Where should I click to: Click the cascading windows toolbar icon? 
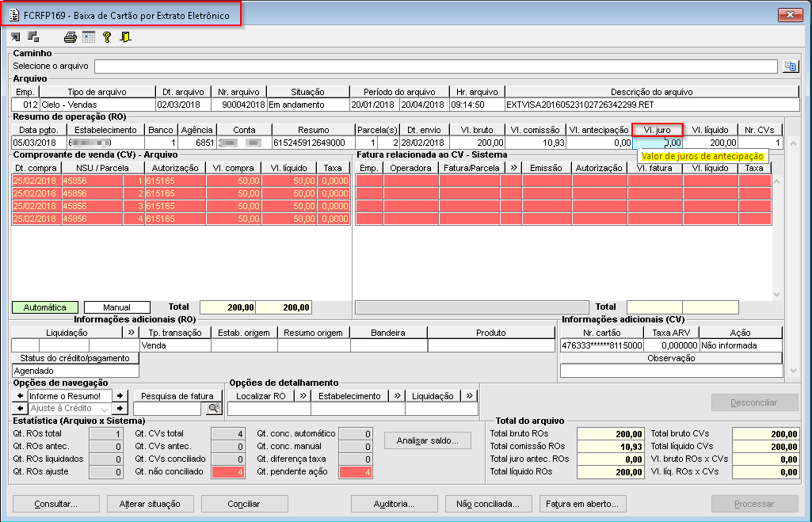point(33,36)
